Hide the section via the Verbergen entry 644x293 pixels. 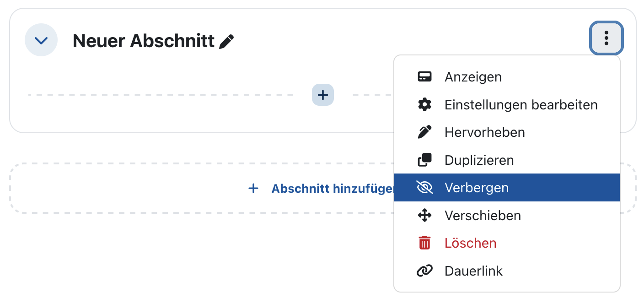click(476, 187)
